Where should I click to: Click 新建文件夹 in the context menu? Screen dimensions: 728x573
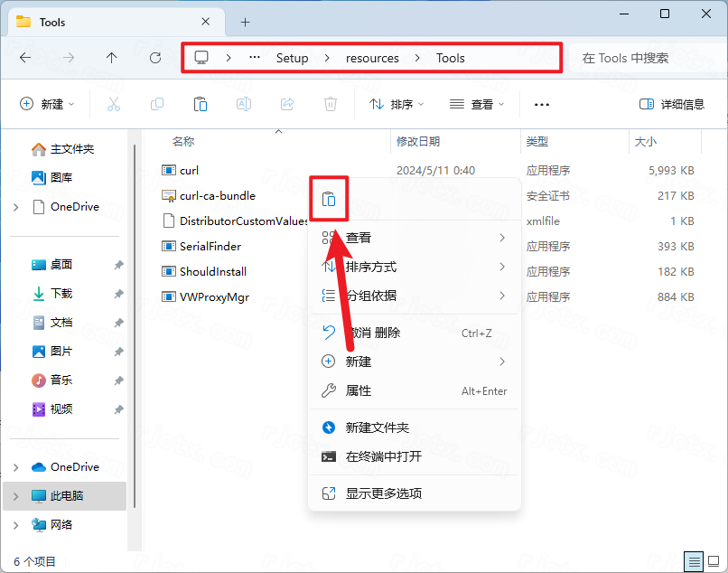pos(377,427)
